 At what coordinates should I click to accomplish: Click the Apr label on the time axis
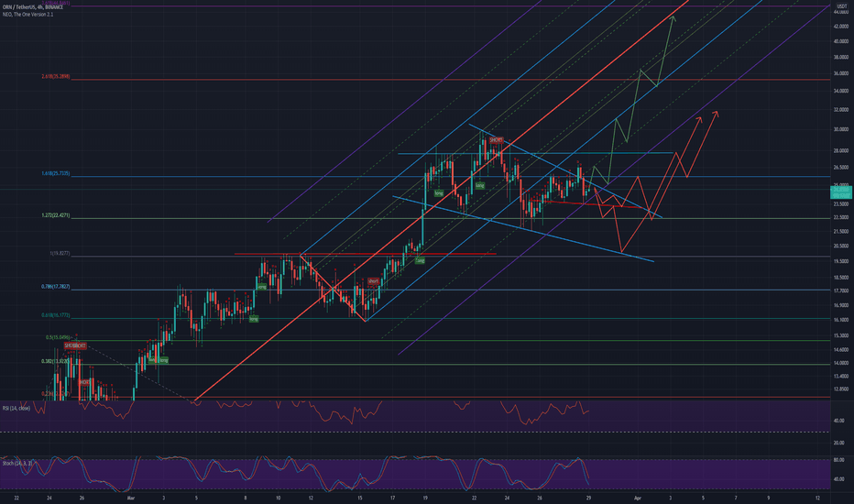(637, 498)
